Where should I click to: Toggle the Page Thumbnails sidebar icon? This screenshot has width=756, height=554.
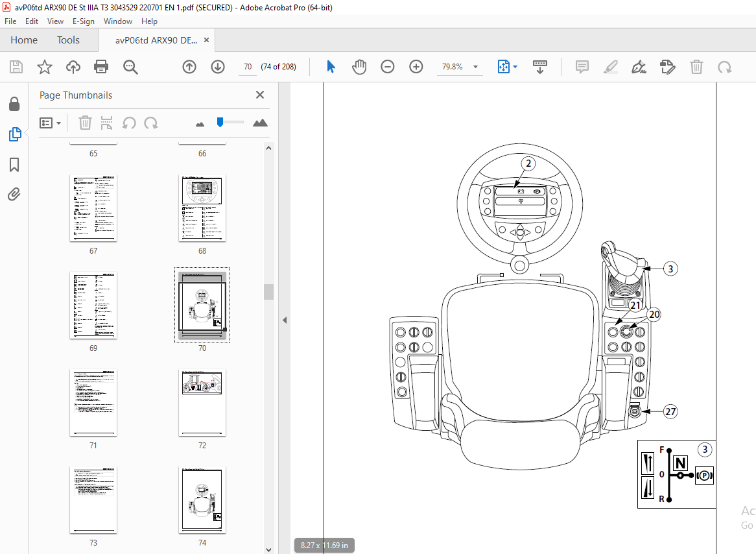click(14, 134)
